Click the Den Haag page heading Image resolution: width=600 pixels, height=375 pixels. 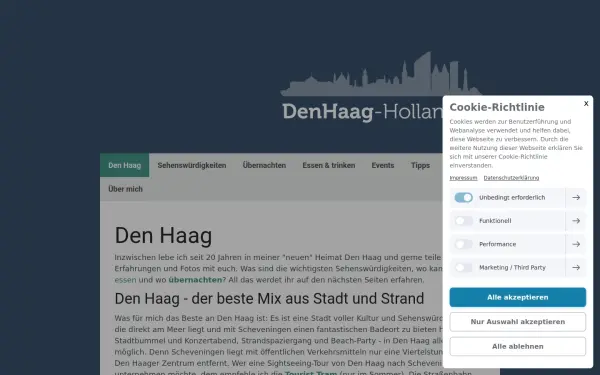(163, 235)
